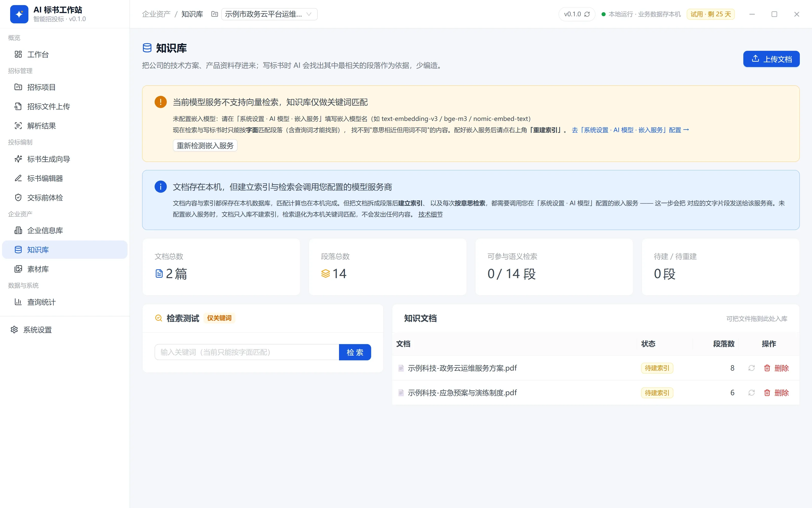The height and width of the screenshot is (508, 812).
Task: Follow the 去「系统设置 · AI 模型 · 嵌入服务」配置 link
Action: [630, 130]
